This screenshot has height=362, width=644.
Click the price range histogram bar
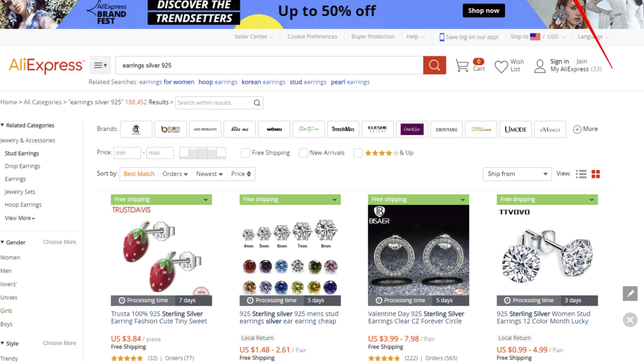tap(202, 153)
